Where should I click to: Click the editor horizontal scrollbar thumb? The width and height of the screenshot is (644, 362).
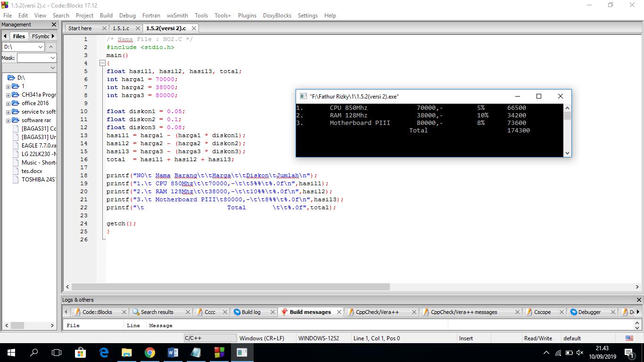[231, 287]
